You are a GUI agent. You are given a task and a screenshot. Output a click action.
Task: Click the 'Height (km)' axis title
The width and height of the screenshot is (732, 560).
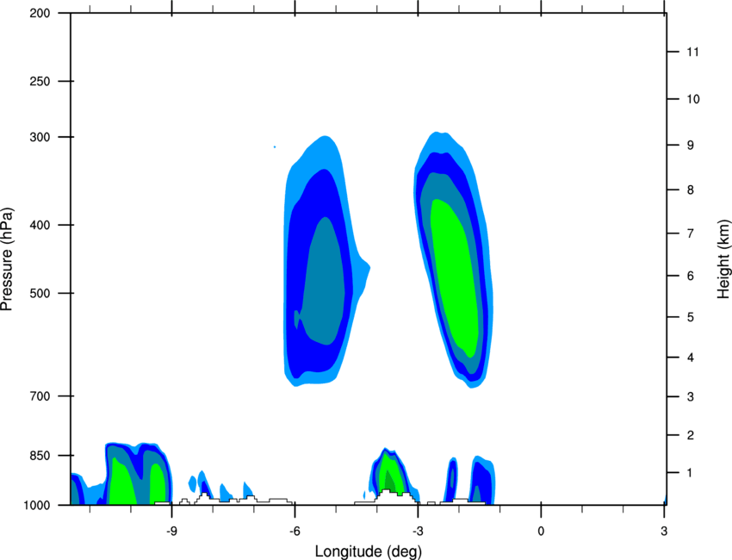723,259
